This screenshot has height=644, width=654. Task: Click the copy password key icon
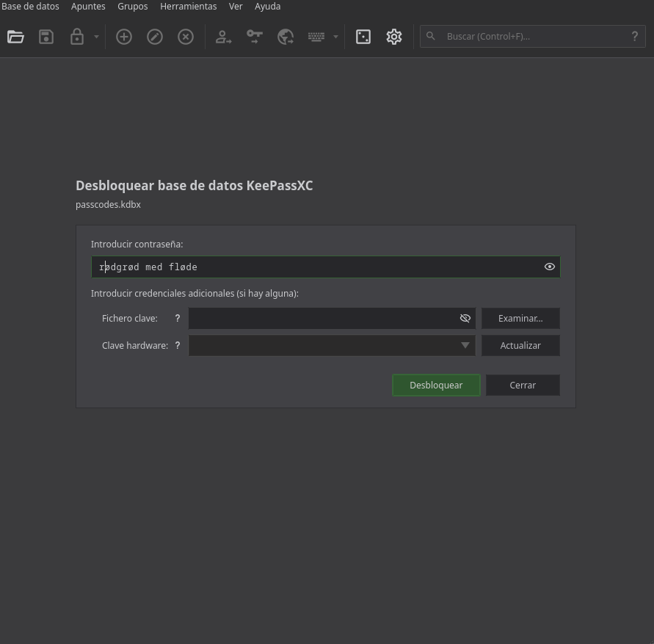pyautogui.click(x=255, y=37)
